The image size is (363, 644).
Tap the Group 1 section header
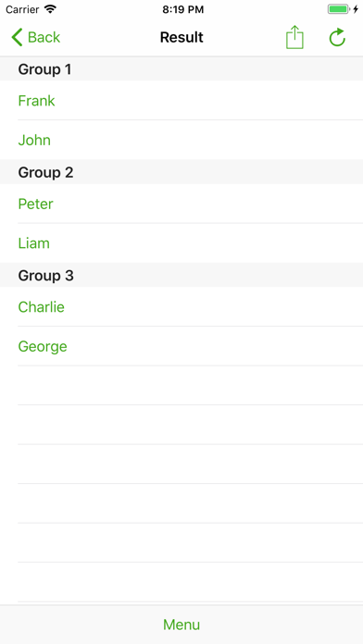click(x=181, y=69)
